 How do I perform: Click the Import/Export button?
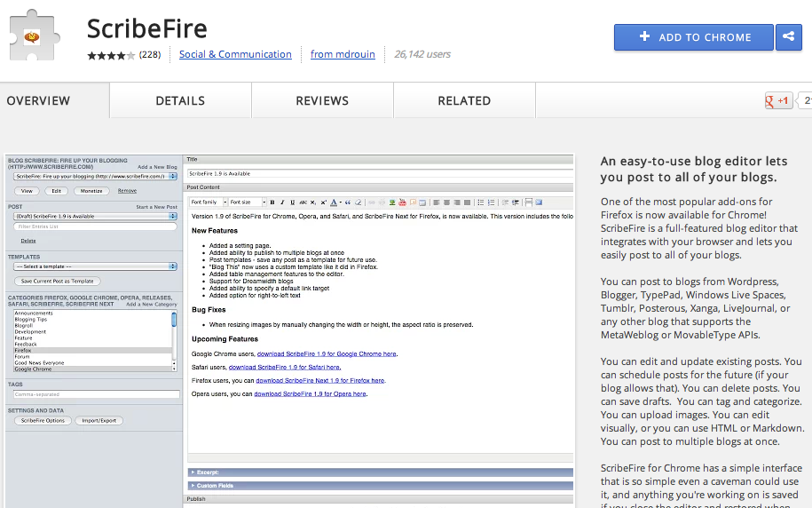[99, 420]
